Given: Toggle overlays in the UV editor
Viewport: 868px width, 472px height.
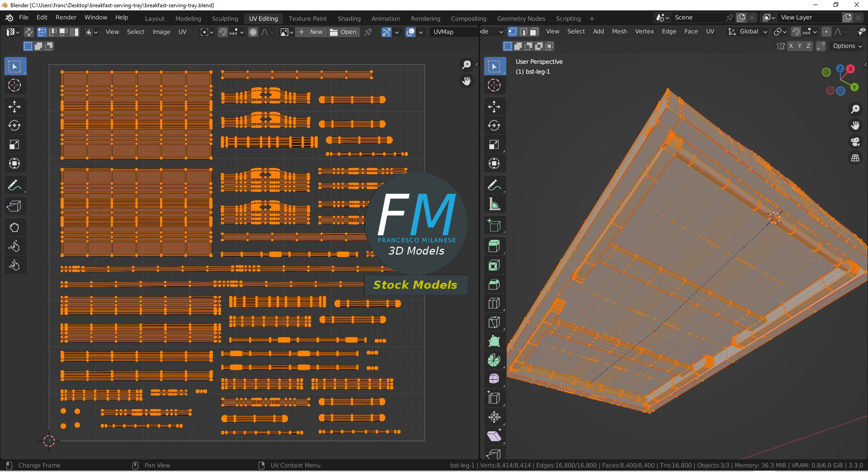Looking at the screenshot, I should point(410,32).
